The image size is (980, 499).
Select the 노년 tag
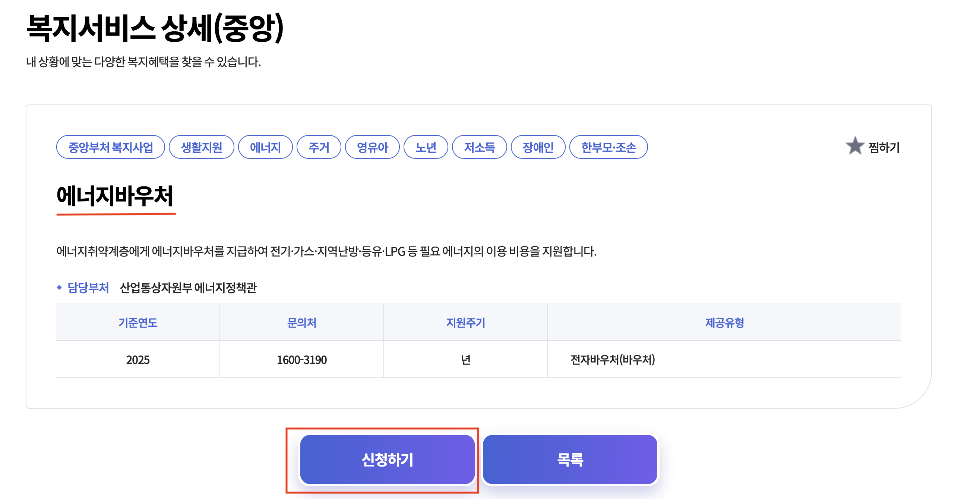click(x=426, y=147)
